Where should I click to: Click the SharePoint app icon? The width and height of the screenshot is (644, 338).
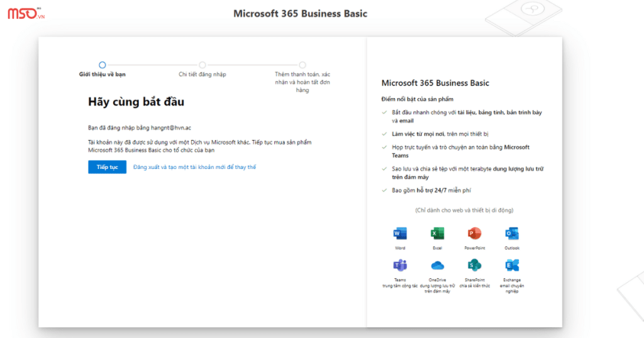474,265
